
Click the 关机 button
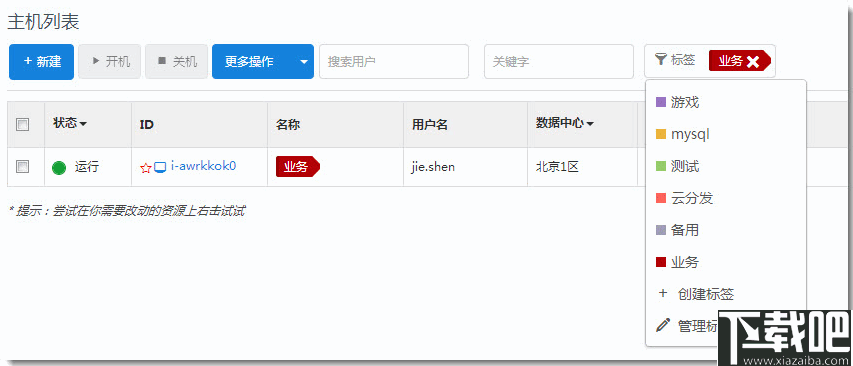[176, 61]
